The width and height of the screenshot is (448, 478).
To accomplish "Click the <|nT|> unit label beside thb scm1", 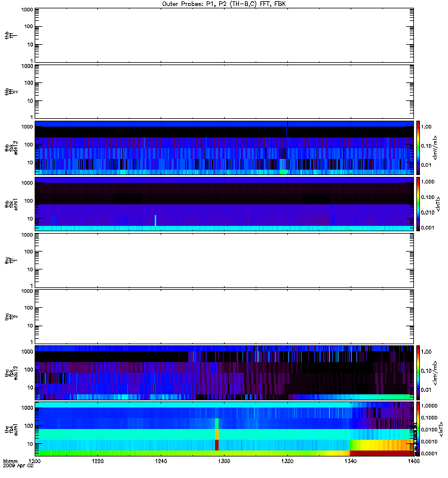I will point(438,204).
